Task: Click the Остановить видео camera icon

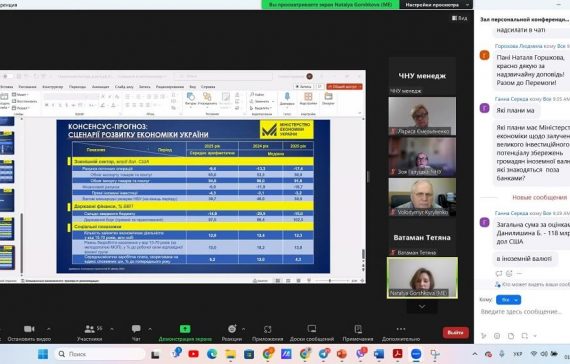Action: 29,329
